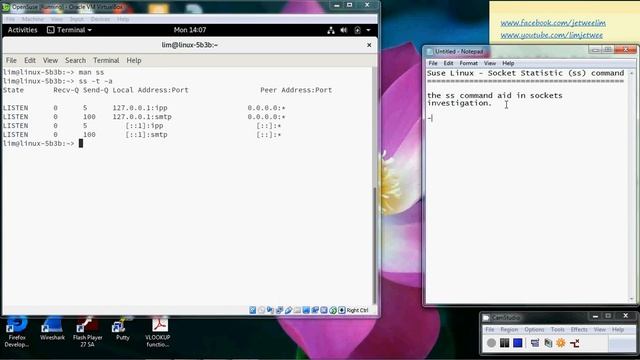Click the CamStudio record button
Viewport: 640px width, 360px height.
(491, 343)
